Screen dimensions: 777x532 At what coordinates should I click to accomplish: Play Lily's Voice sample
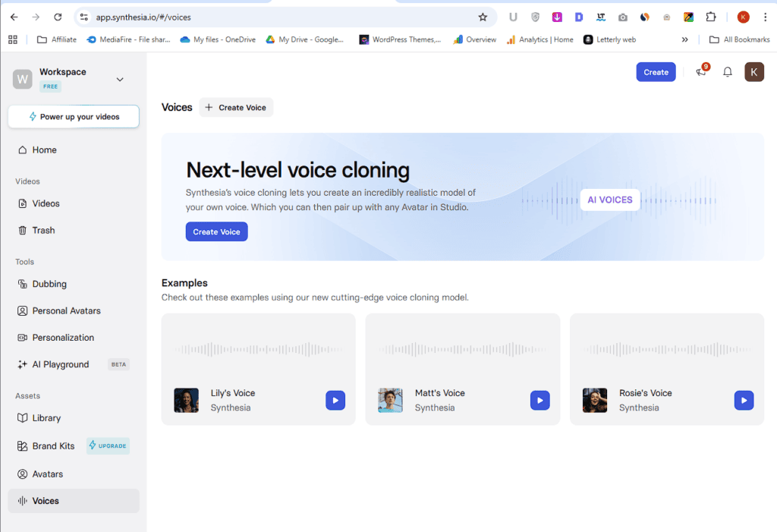coord(335,400)
